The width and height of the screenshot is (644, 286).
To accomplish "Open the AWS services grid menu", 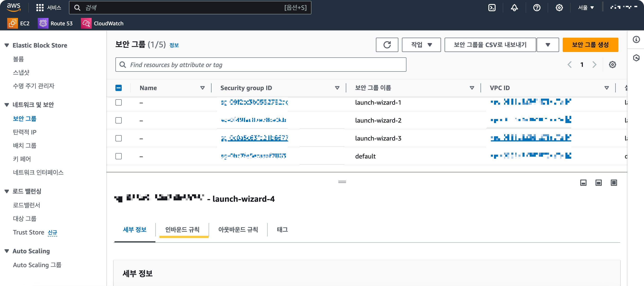I will [40, 8].
